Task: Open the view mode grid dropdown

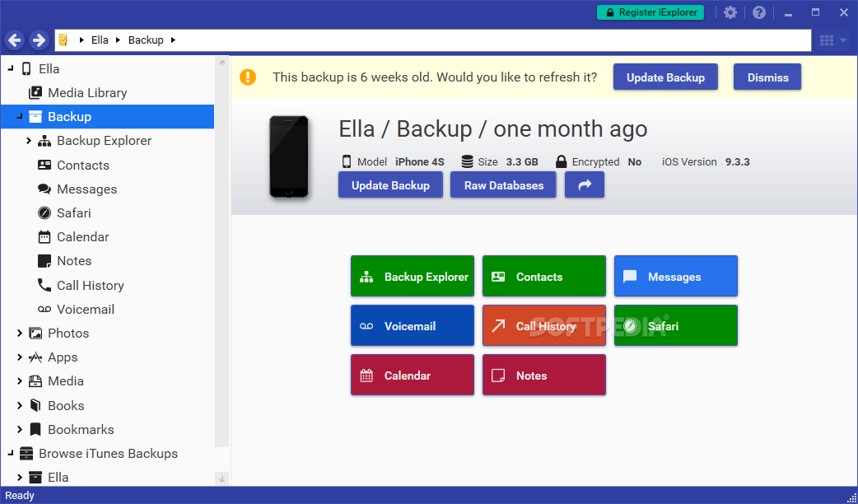Action: (x=832, y=40)
